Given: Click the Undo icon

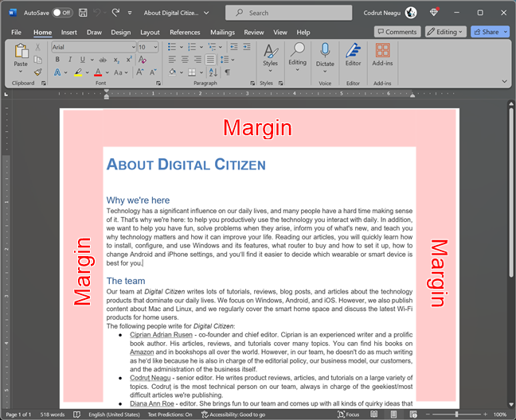Looking at the screenshot, I should (97, 13).
